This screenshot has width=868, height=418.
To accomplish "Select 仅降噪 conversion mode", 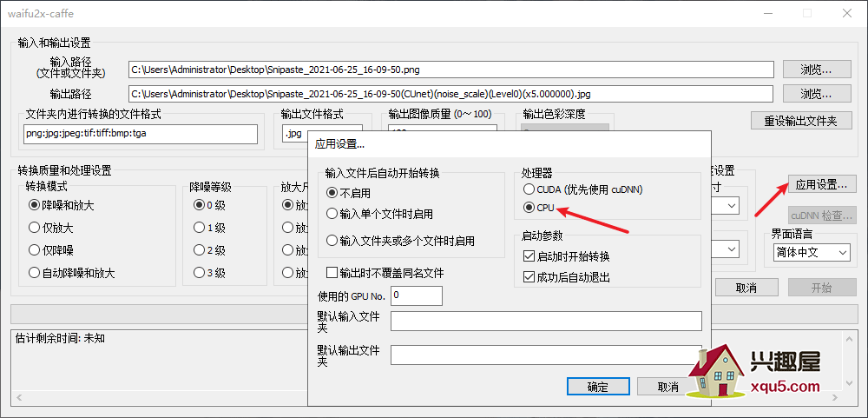I will tap(51, 250).
